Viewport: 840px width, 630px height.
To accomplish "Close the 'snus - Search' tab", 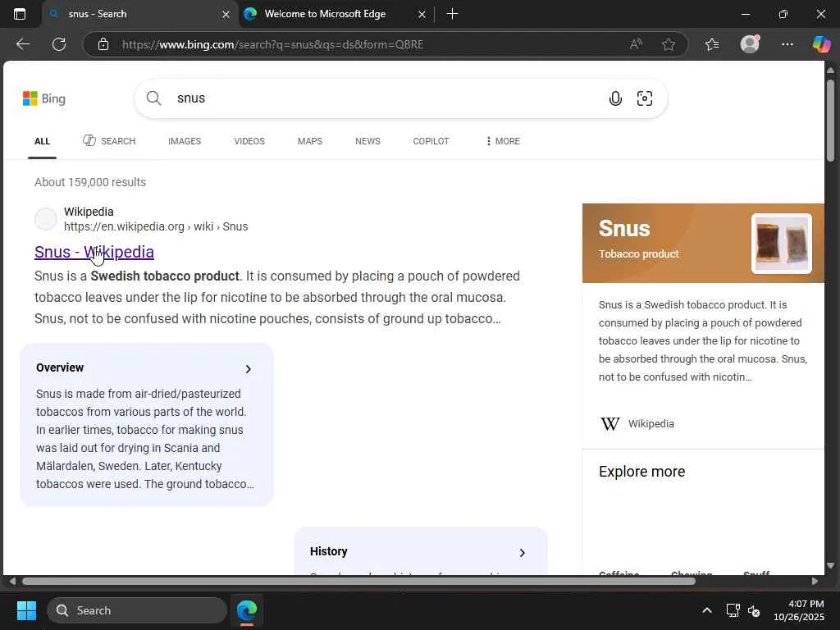I will click(x=226, y=15).
